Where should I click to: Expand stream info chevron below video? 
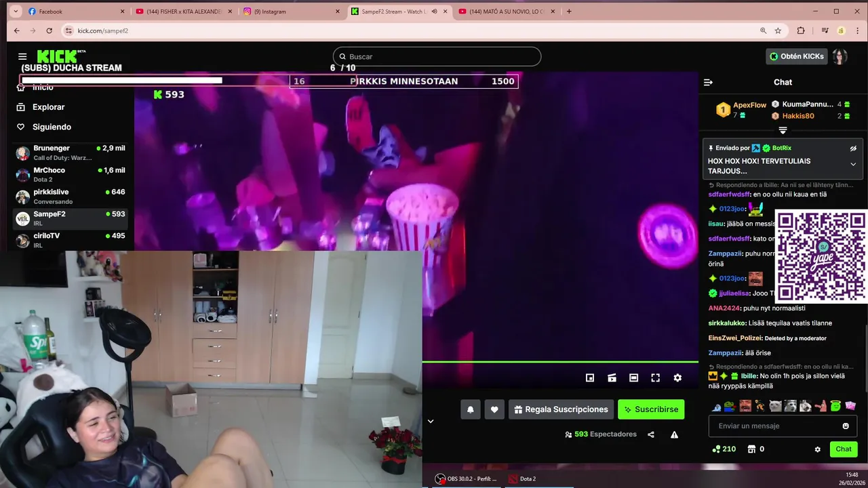click(x=430, y=421)
